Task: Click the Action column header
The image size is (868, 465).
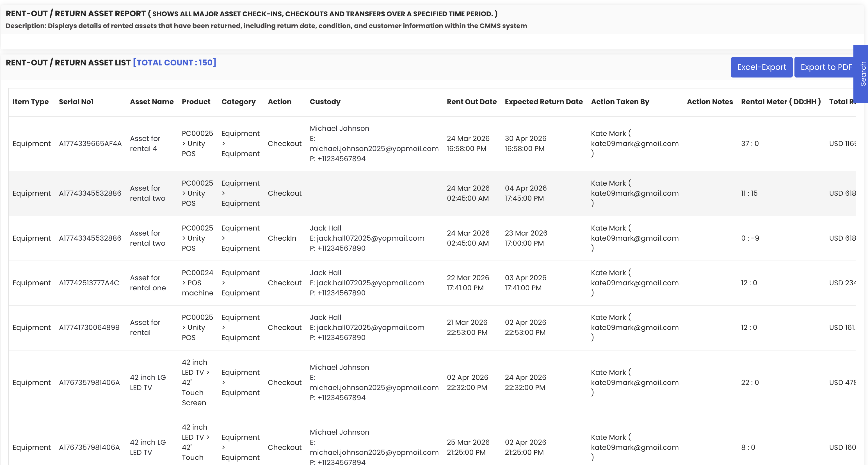Action: pyautogui.click(x=279, y=102)
